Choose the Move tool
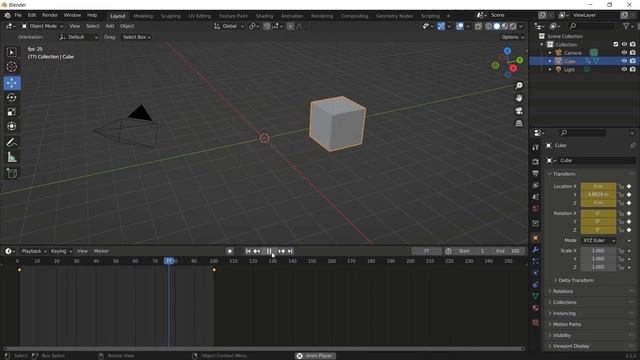Image resolution: width=640 pixels, height=360 pixels. point(12,83)
